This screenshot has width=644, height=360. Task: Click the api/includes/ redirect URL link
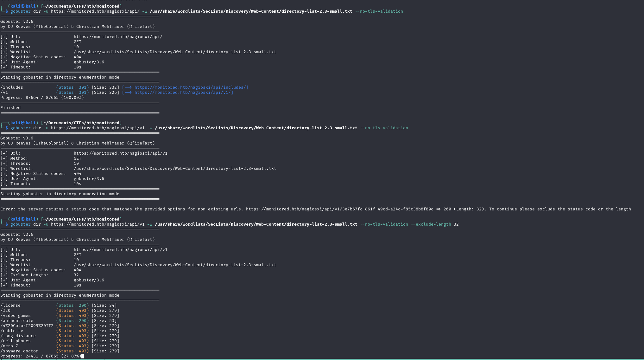click(x=191, y=87)
